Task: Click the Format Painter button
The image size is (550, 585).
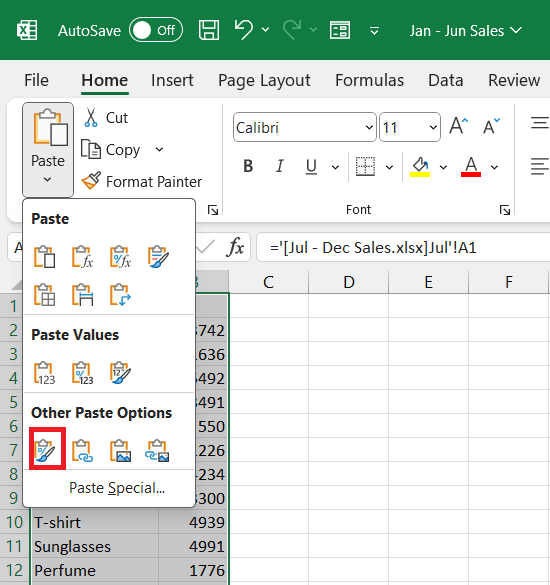Action: pyautogui.click(x=142, y=181)
